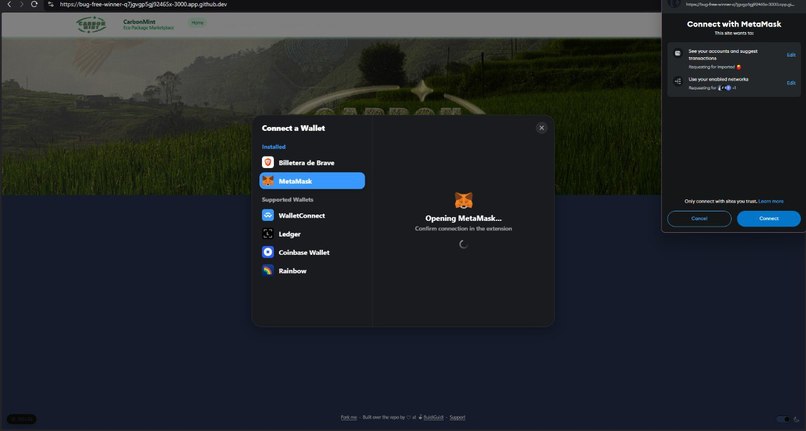
Task: Click the CarbonMint site title text
Action: (x=139, y=22)
